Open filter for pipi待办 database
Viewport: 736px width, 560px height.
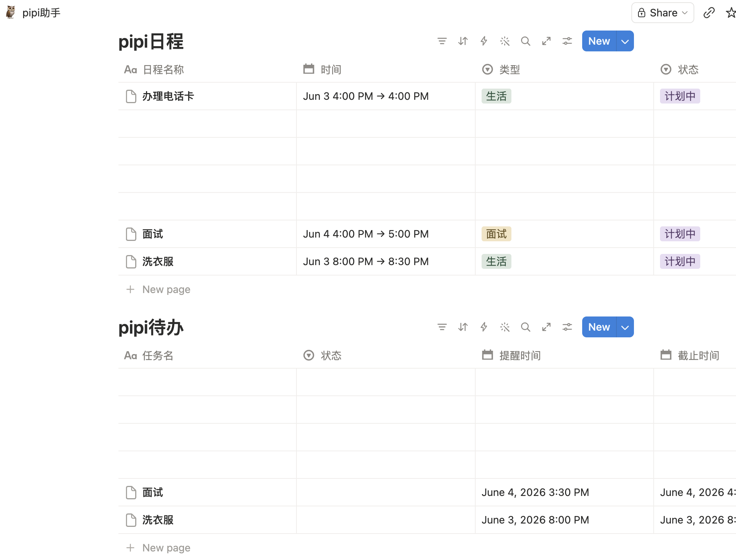pos(442,327)
